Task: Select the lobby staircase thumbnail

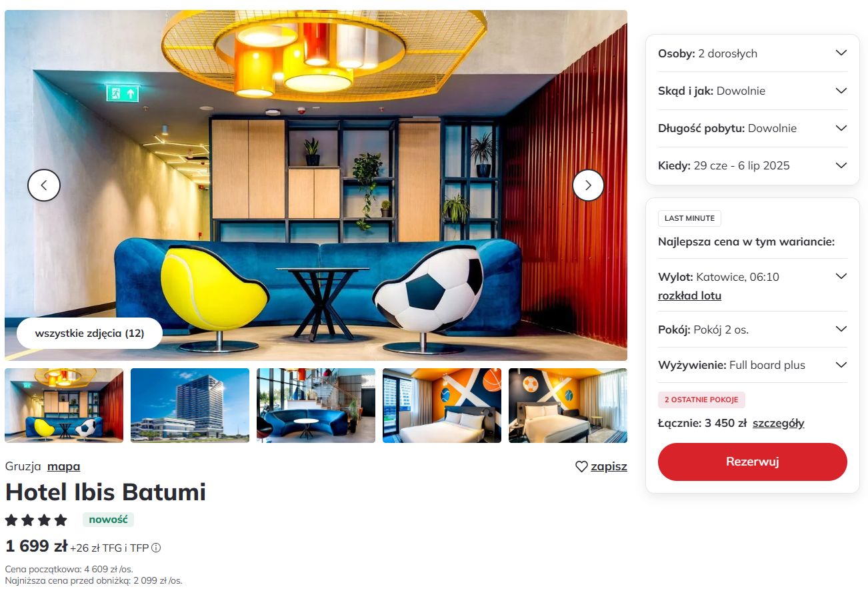Action: coord(316,406)
